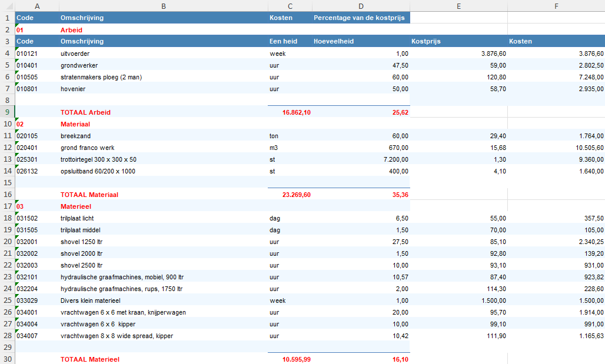605x364 pixels.
Task: Click the "Hoeveelheid" header cell
Action: 361,41
